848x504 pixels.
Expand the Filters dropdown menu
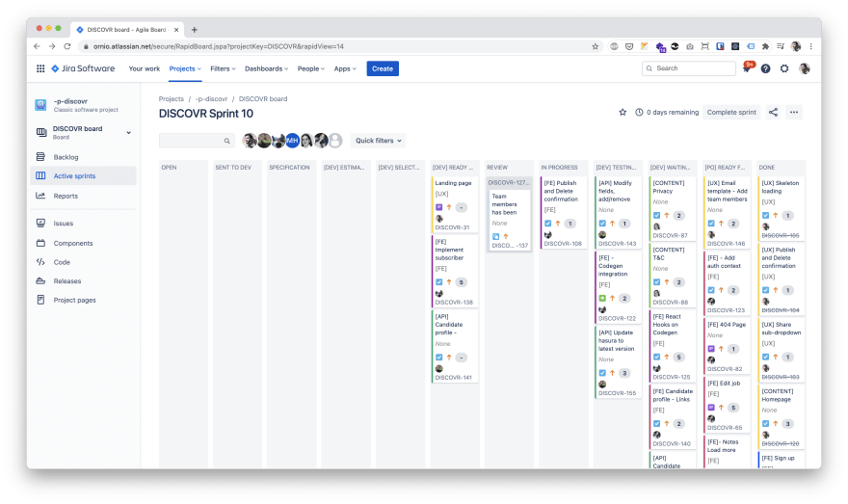tap(223, 68)
